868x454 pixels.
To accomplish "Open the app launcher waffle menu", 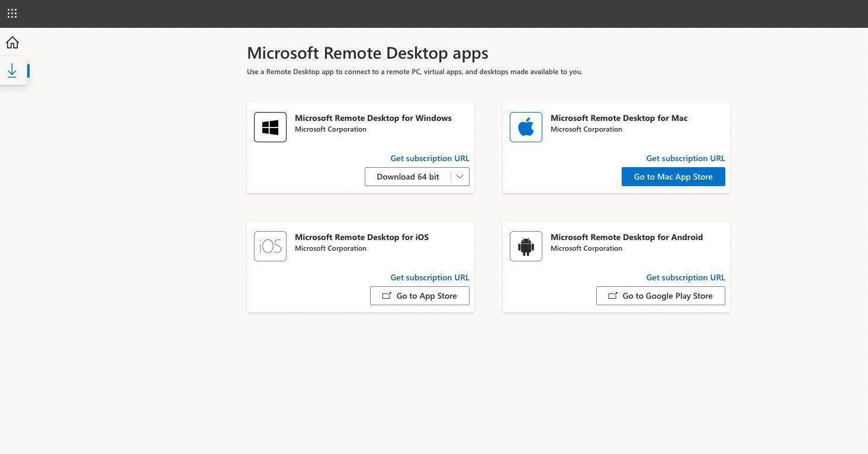I will (x=12, y=13).
